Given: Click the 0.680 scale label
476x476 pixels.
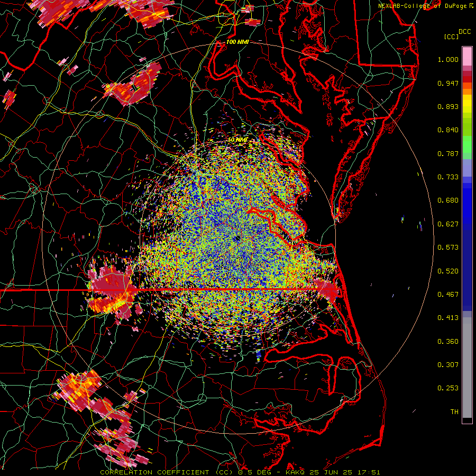Looking at the screenshot, I should point(448,200).
